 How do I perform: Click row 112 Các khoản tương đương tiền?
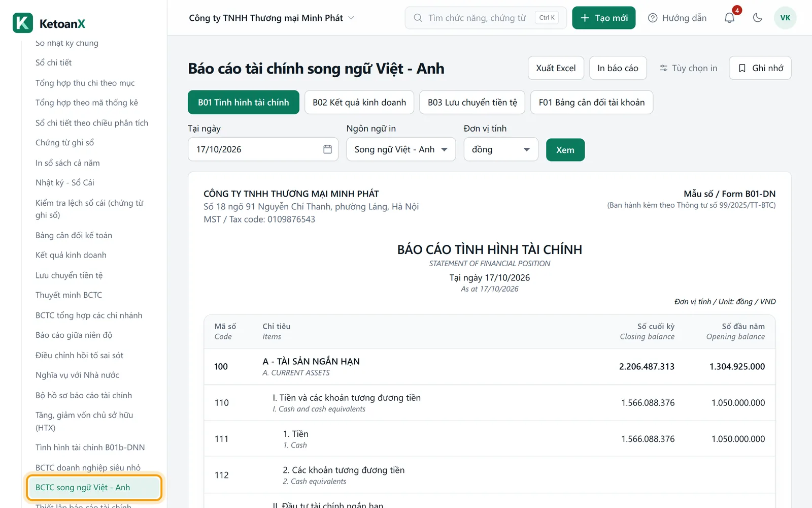[x=489, y=475]
